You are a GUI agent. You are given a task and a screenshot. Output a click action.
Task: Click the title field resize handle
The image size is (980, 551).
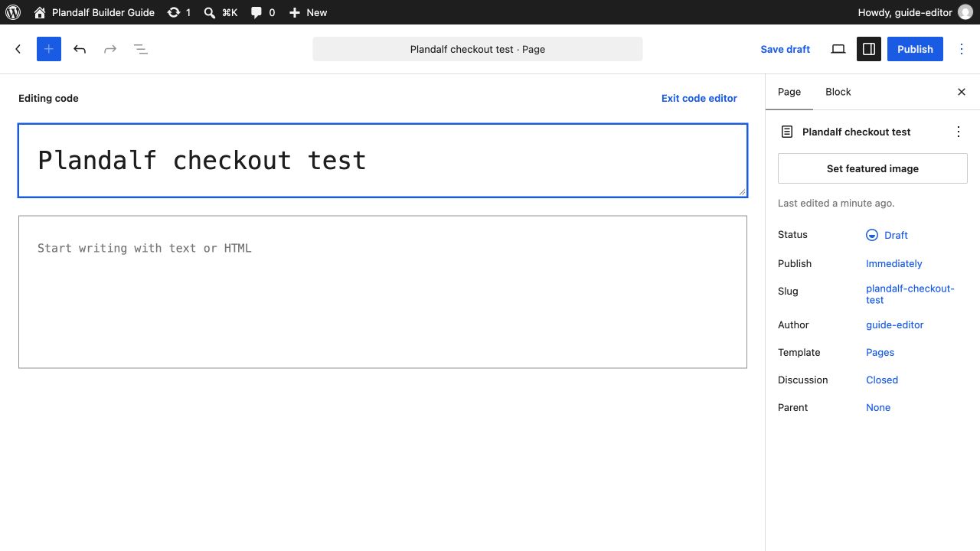742,191
